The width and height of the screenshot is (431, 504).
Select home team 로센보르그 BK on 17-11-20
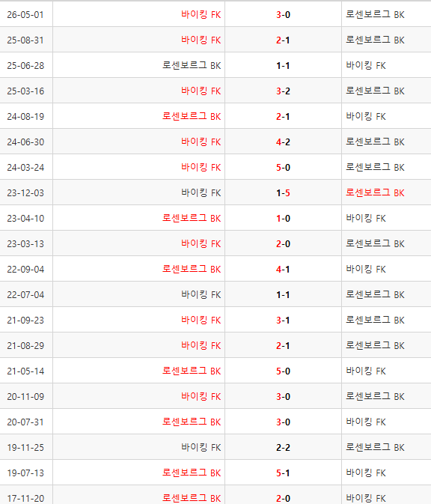click(192, 498)
